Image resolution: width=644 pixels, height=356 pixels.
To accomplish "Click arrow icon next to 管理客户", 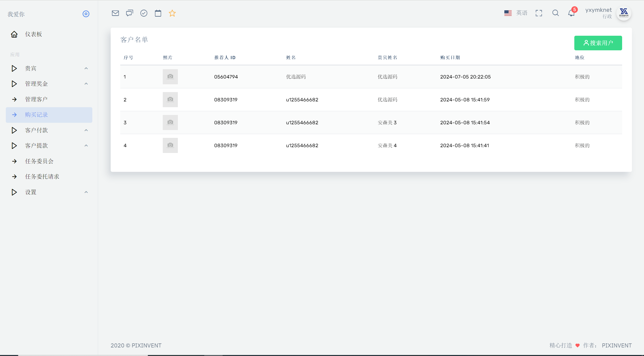I will [x=14, y=99].
